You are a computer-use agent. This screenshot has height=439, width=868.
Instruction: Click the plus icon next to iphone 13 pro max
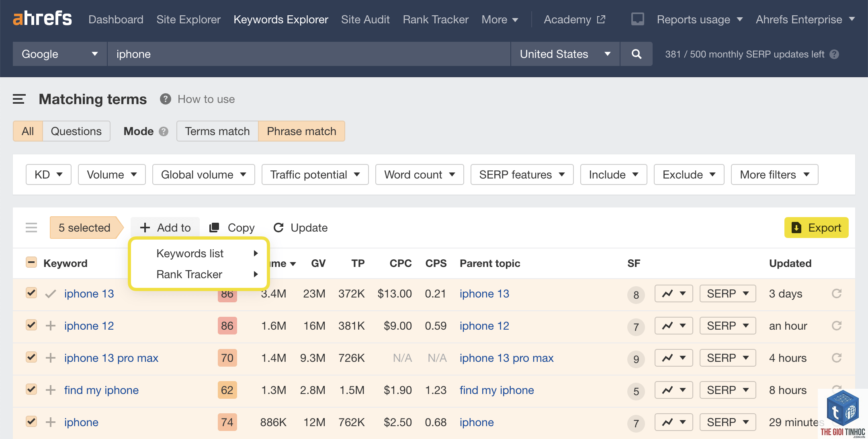pos(51,358)
